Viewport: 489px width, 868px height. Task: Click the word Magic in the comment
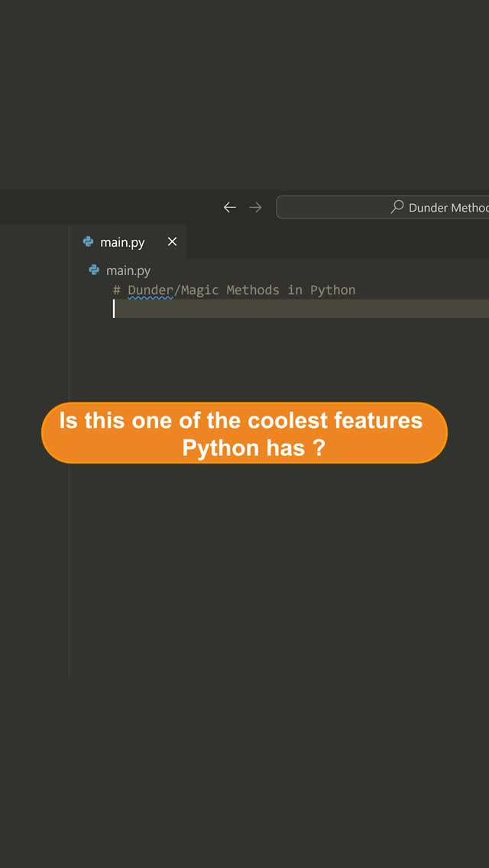point(199,290)
